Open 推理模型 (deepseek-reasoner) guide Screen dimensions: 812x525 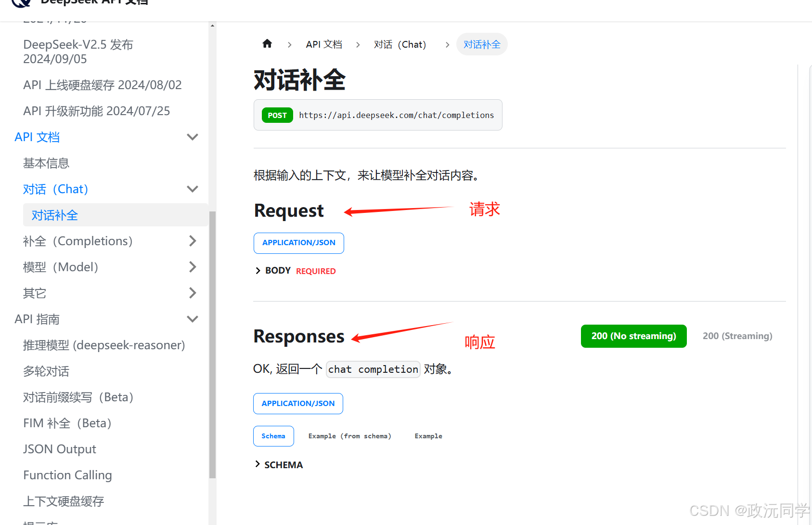(x=104, y=345)
